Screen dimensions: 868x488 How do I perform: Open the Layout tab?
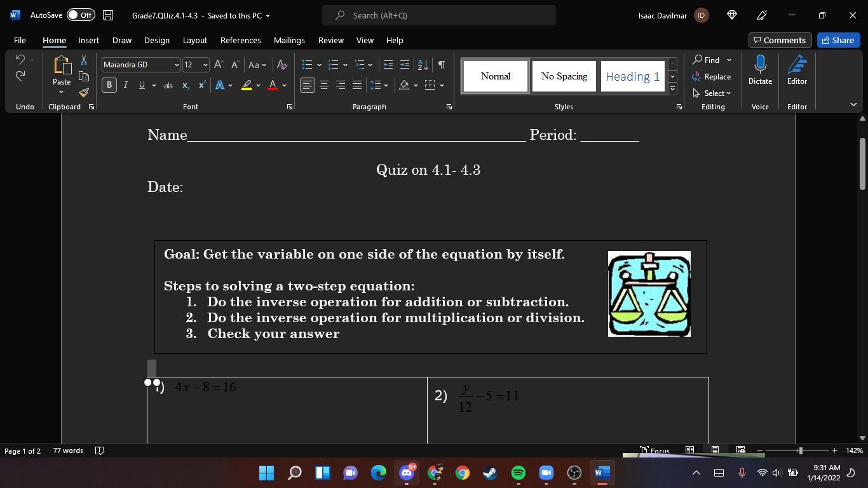coord(194,40)
